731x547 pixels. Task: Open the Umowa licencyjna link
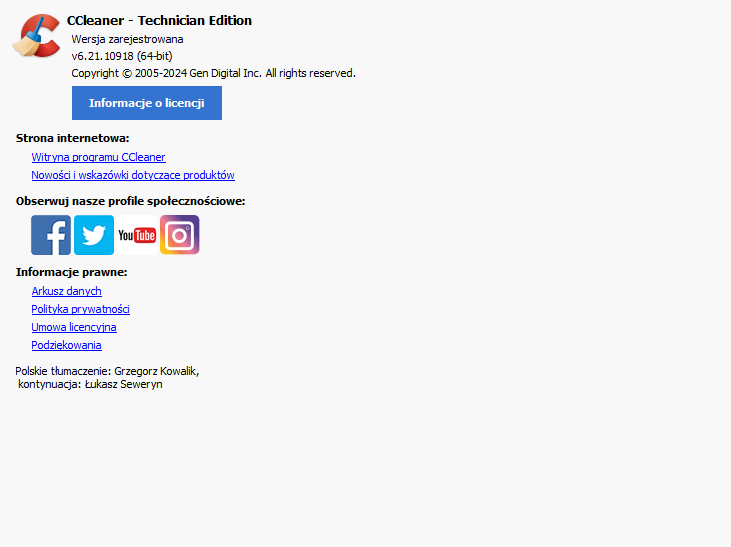[x=74, y=327]
